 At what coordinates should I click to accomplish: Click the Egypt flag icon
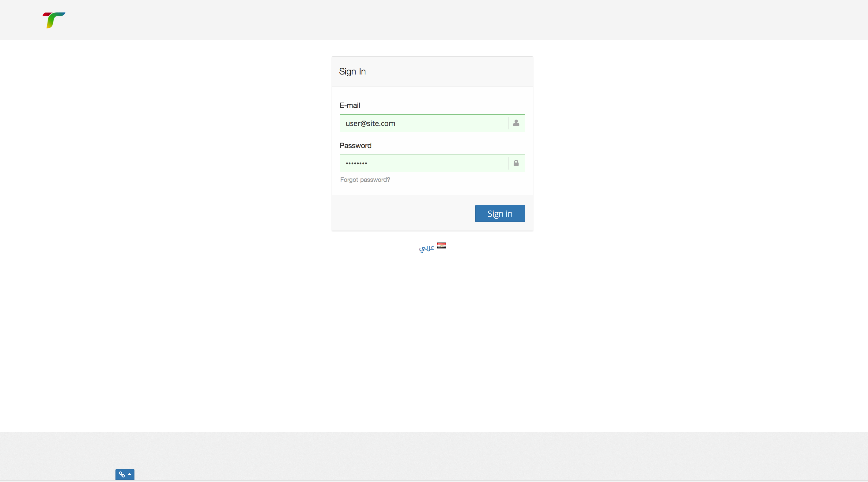pos(441,246)
